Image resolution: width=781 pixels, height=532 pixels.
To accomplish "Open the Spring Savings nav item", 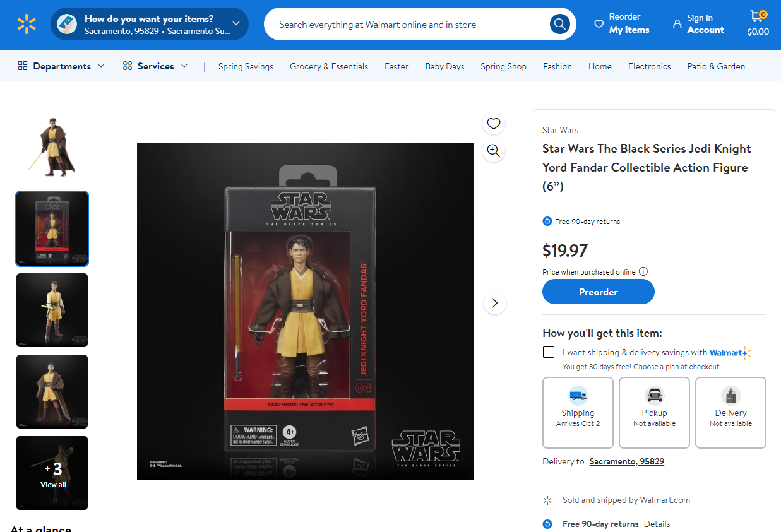I will tap(246, 66).
